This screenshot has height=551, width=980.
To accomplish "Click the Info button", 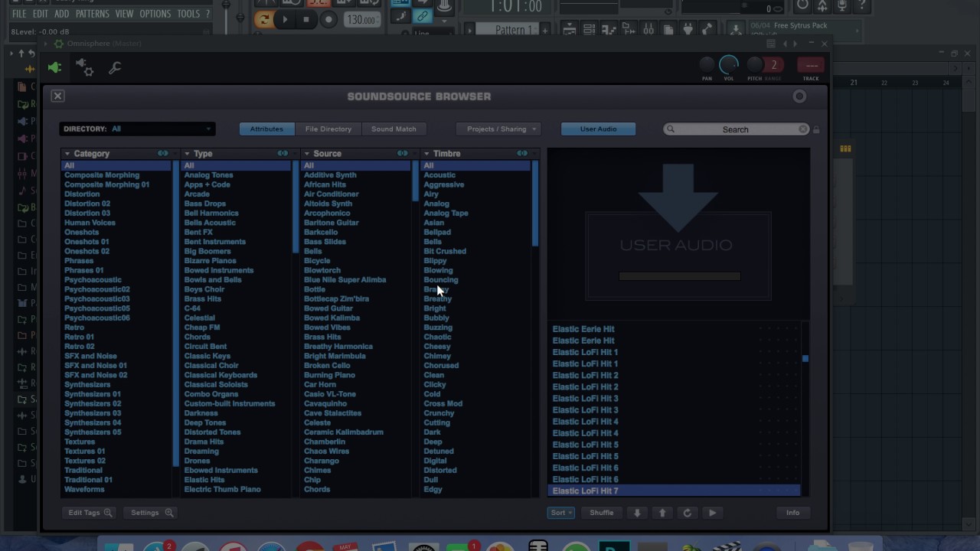I will 792,513.
